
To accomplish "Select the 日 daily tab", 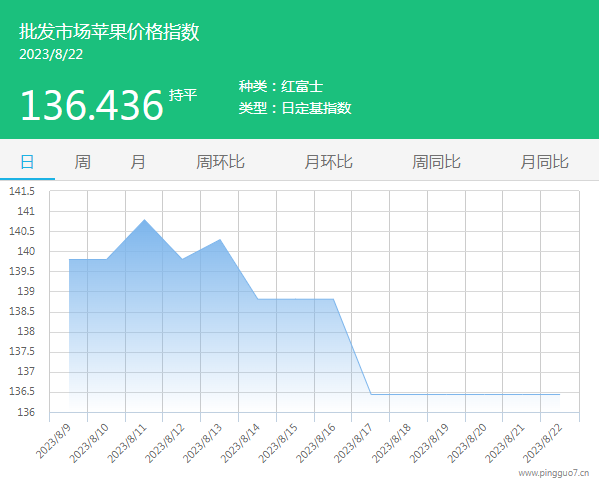I will click(27, 162).
